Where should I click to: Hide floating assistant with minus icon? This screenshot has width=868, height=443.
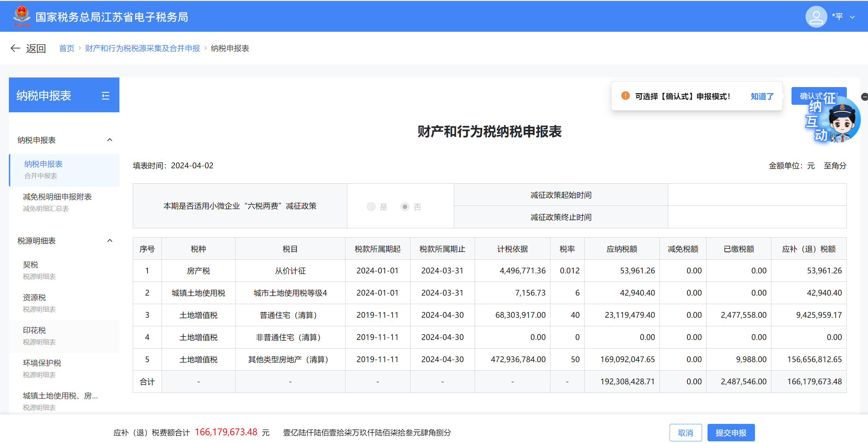[864, 97]
